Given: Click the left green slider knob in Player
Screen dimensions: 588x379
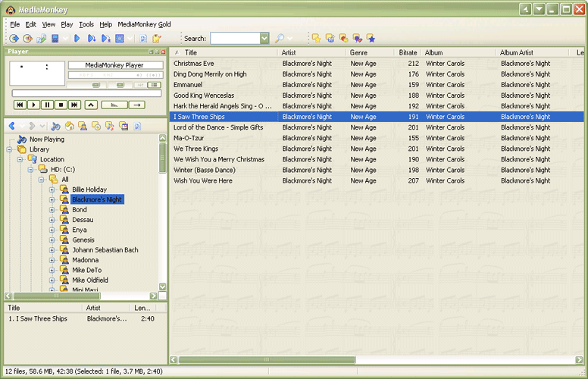Looking at the screenshot, I should pyautogui.click(x=96, y=85).
